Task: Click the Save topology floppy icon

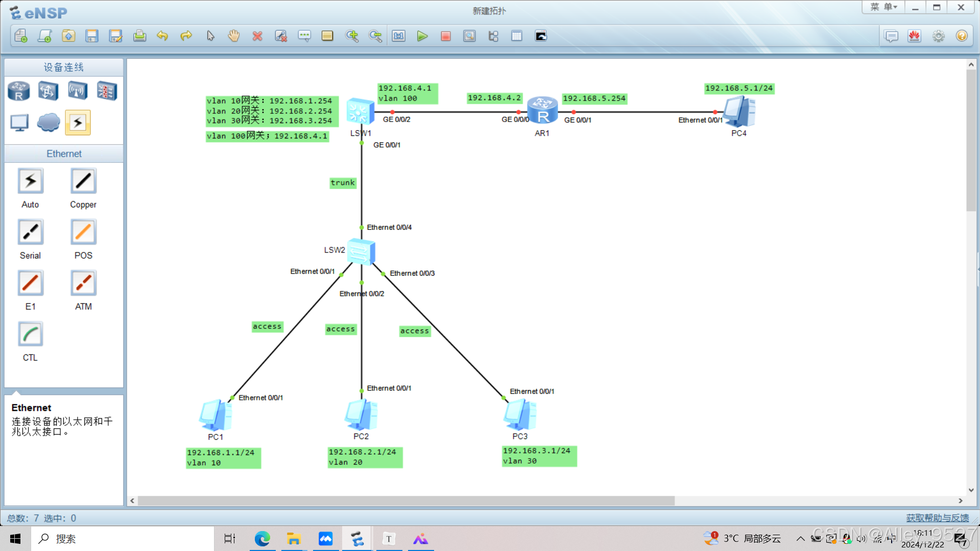Action: click(92, 36)
